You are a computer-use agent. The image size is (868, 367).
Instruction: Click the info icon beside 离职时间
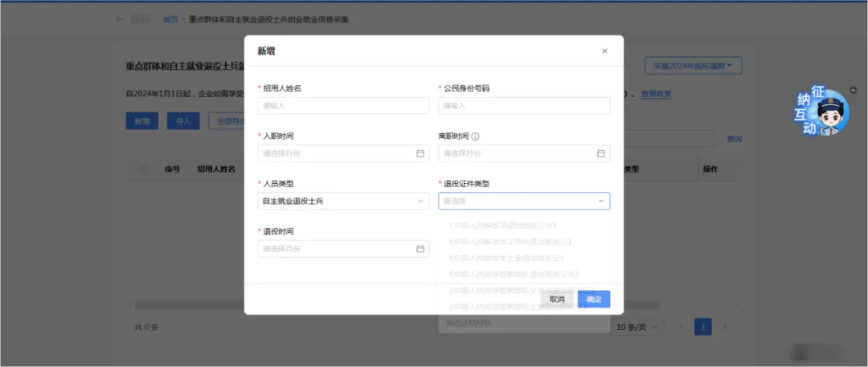pos(475,137)
